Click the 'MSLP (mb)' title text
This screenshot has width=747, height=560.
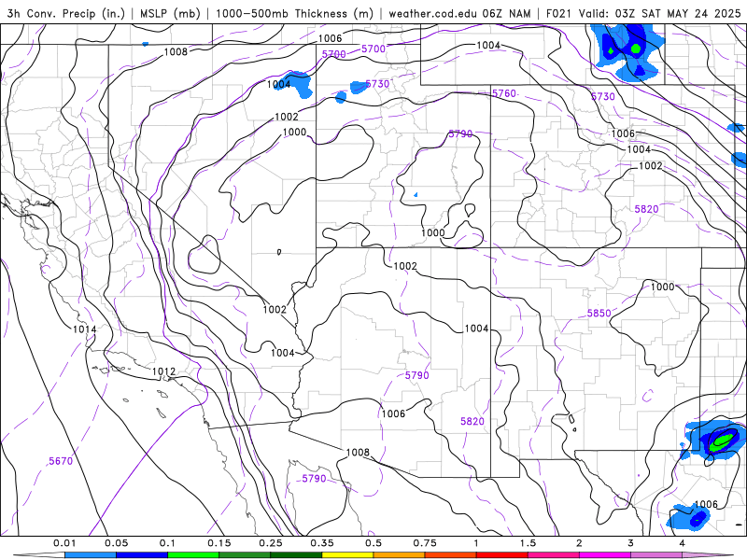[170, 13]
